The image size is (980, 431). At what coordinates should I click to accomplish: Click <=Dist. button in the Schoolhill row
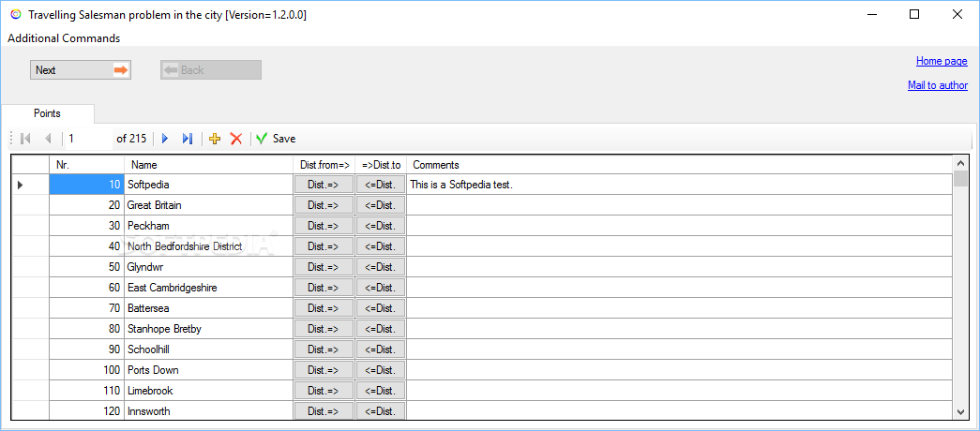[x=381, y=349]
